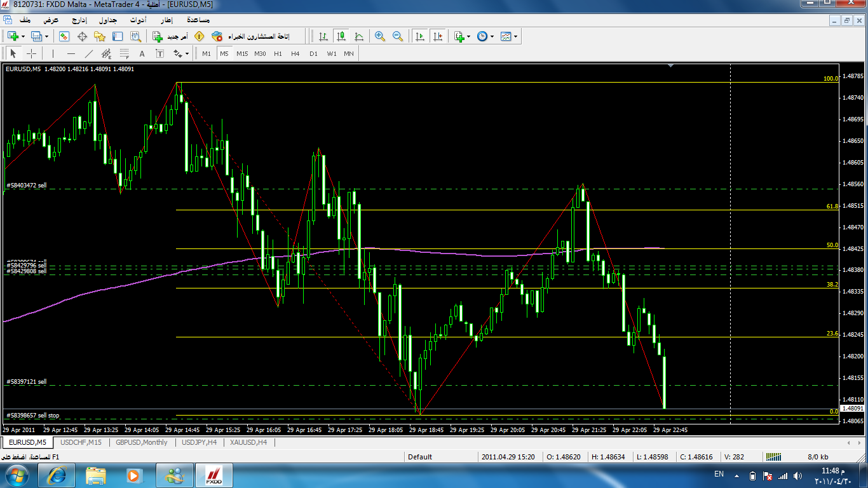Expand the Profiles dropdown arrow
The height and width of the screenshot is (488, 868).
46,37
